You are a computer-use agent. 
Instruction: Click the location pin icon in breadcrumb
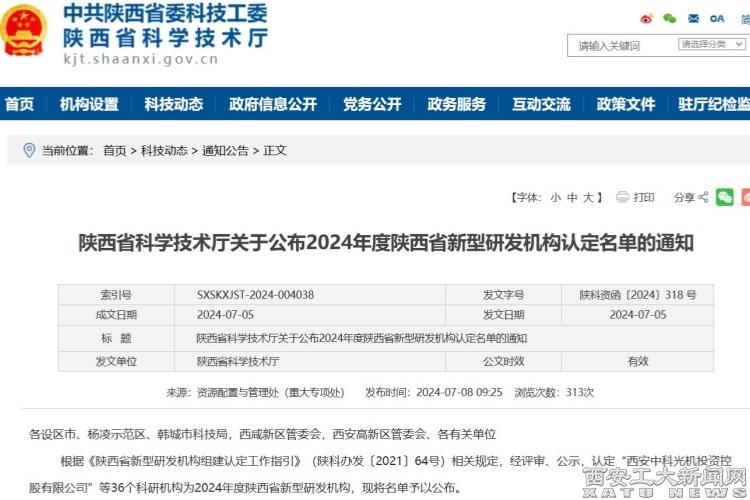[x=28, y=150]
